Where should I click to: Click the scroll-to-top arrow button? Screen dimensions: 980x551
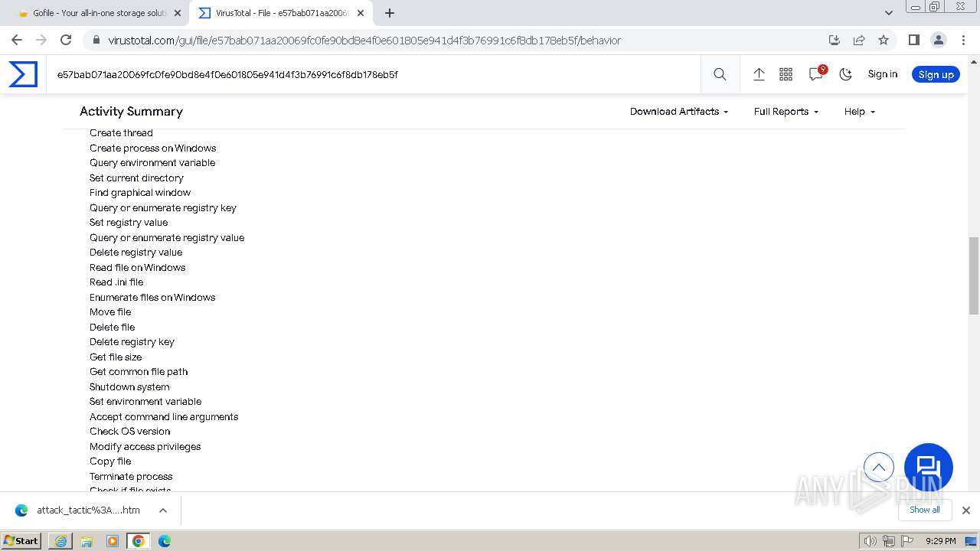tap(879, 467)
